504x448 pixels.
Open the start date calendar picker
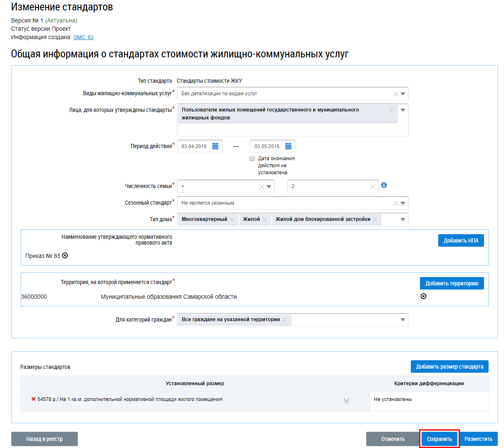pos(215,146)
